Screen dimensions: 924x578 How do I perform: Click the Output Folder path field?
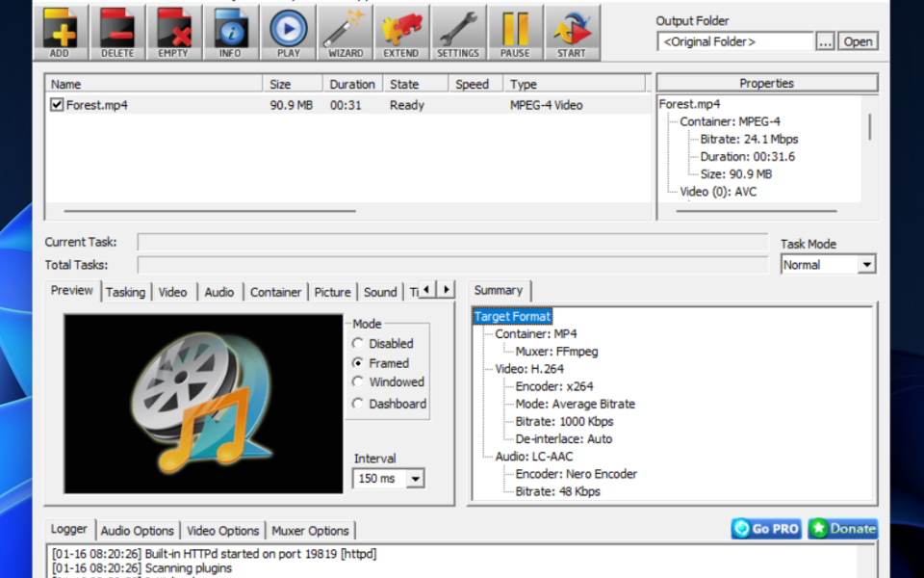tap(734, 41)
